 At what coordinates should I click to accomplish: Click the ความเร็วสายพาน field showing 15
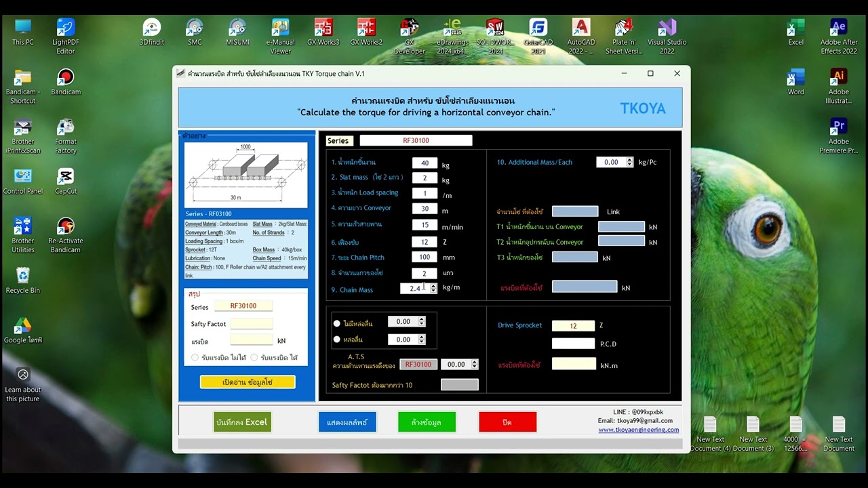click(425, 225)
